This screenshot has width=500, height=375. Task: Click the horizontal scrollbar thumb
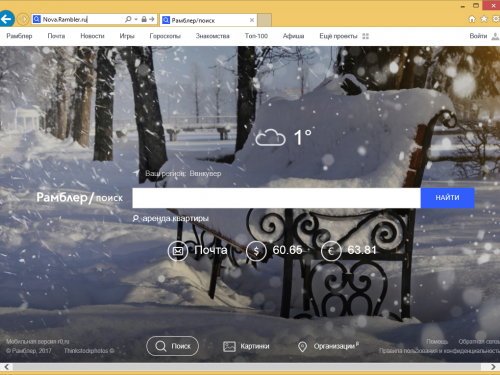point(247,367)
